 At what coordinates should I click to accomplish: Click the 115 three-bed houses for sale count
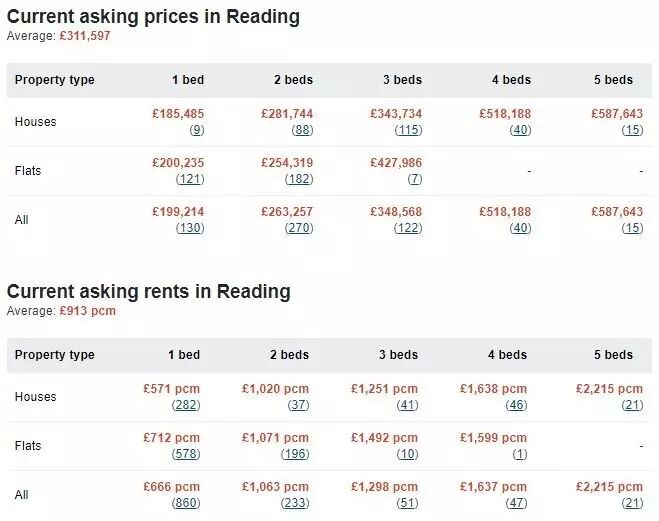408,130
